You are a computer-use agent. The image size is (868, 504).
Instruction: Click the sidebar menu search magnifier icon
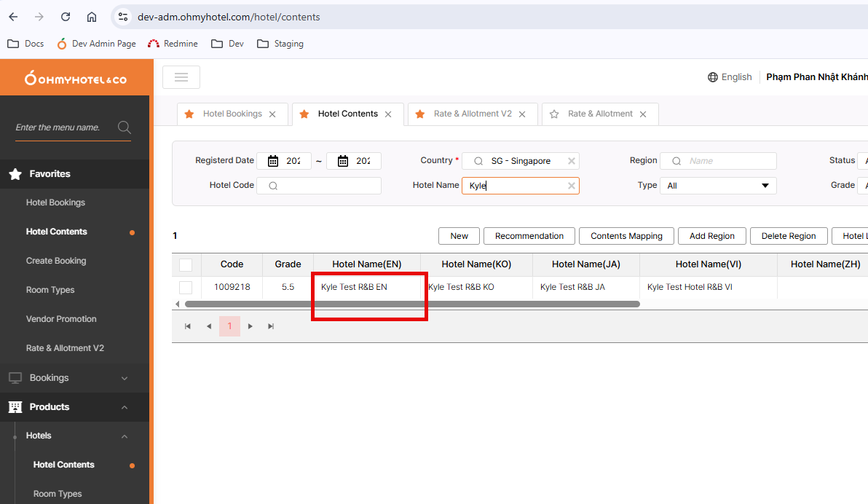[x=124, y=127]
